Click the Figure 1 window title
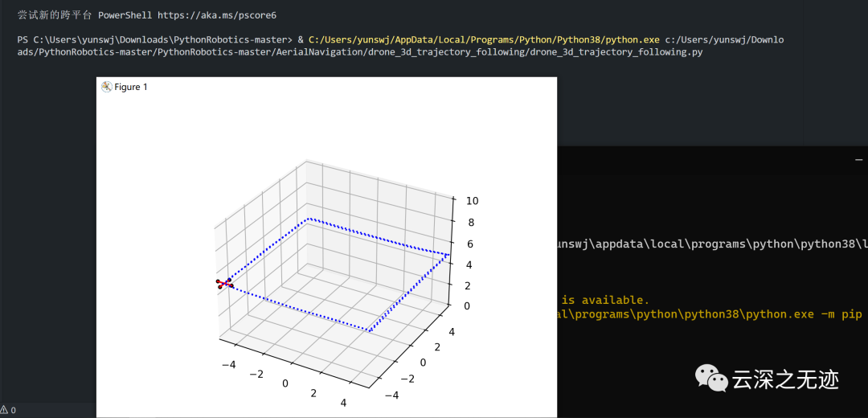The image size is (868, 418). (x=131, y=87)
